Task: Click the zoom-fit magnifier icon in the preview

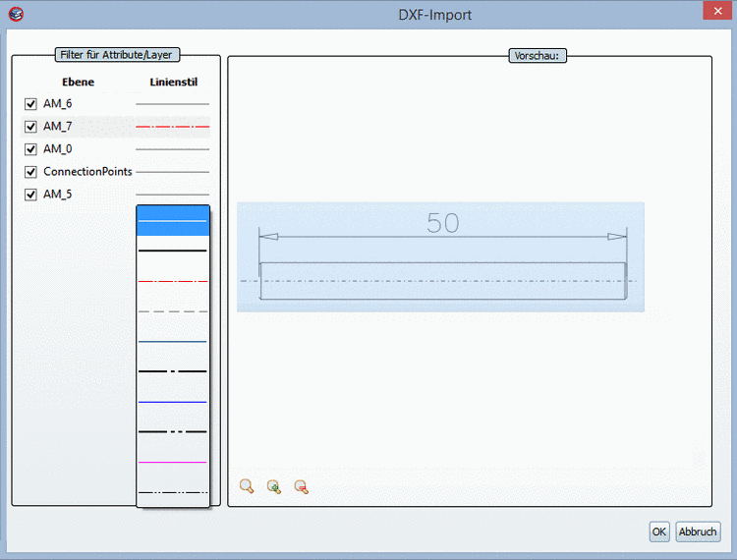Action: point(247,486)
